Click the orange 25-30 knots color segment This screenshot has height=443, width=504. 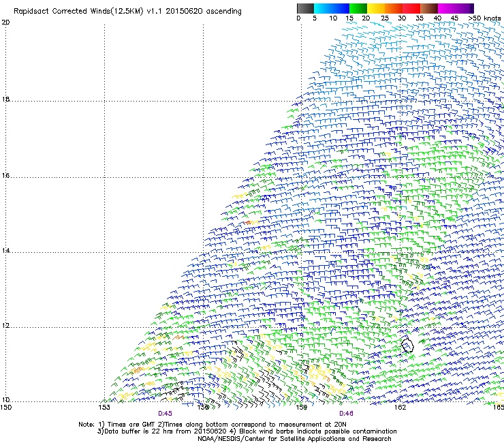click(x=394, y=8)
